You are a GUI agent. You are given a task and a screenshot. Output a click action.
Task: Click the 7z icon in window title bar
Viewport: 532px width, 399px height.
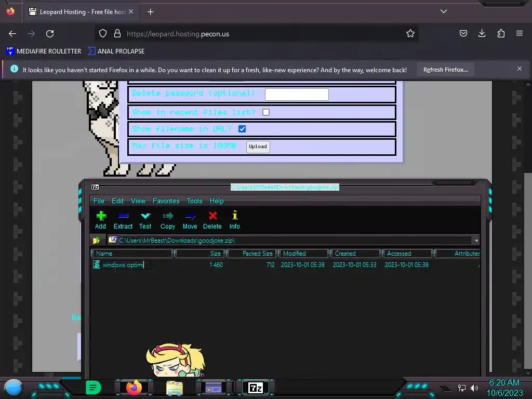[x=95, y=187]
